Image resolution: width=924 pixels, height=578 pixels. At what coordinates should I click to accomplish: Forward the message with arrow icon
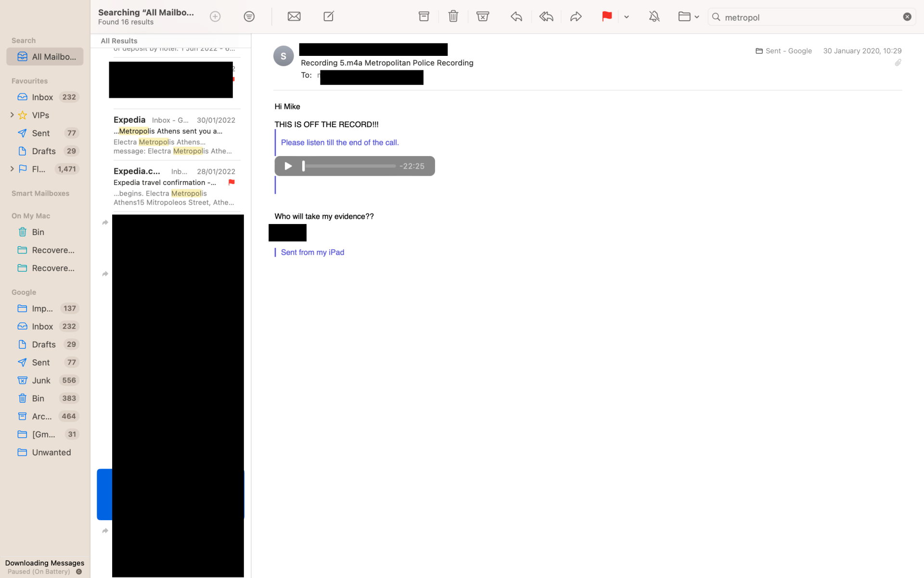pos(576,17)
